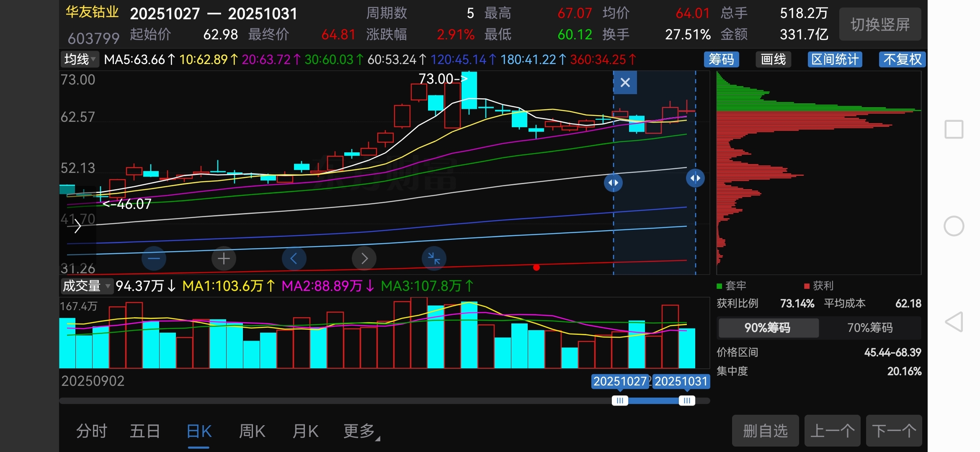Switch to the 周K tab
This screenshot has width=980, height=452.
252,431
